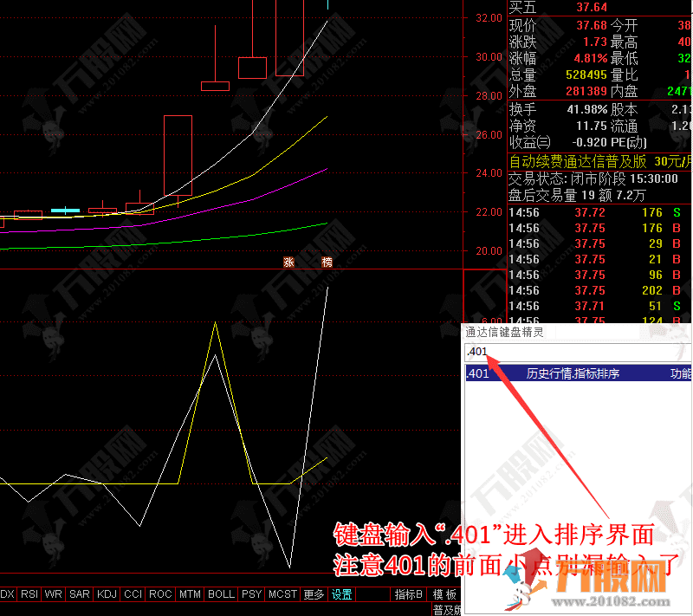The height and width of the screenshot is (616, 693).
Task: Click the 榜 marker on the chart
Action: click(327, 262)
